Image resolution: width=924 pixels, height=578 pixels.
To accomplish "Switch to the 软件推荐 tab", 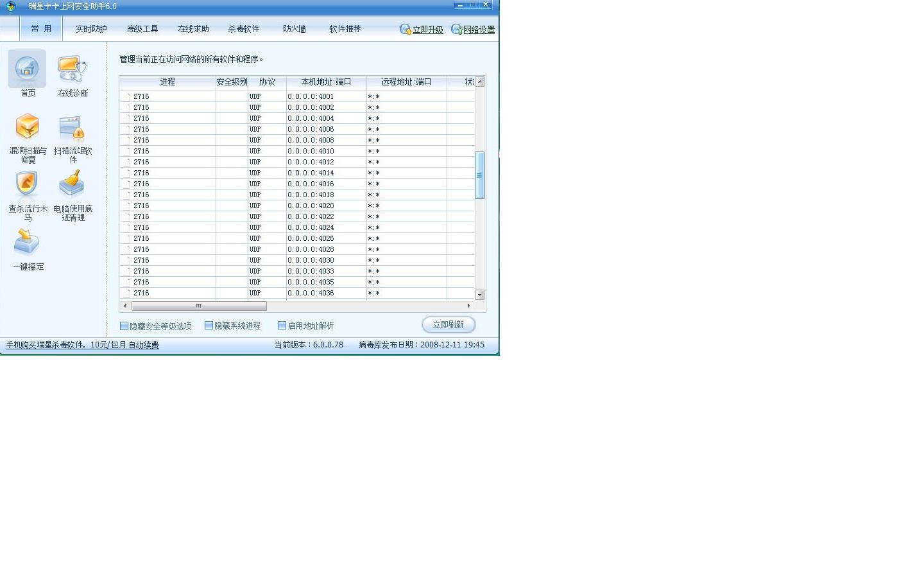I will pos(345,29).
